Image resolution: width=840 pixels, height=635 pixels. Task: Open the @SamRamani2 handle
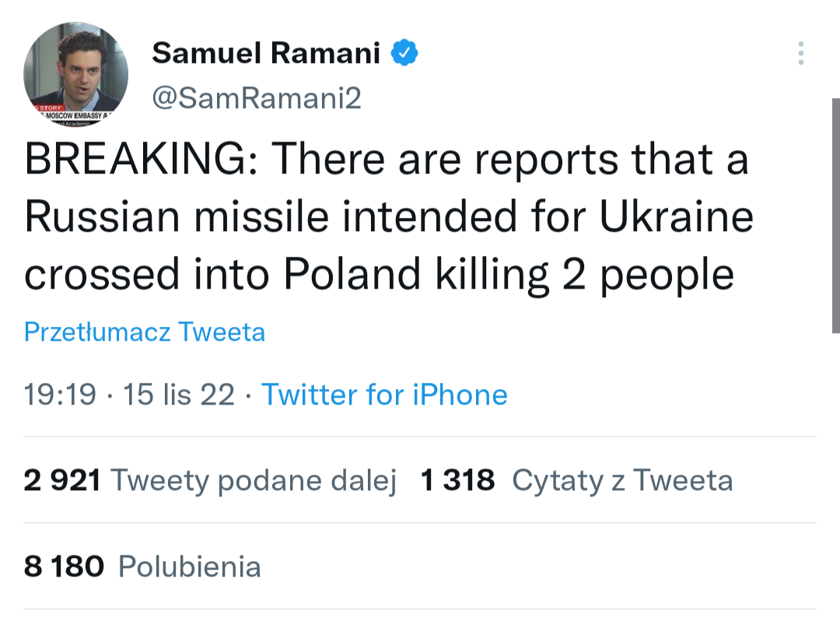point(257,99)
